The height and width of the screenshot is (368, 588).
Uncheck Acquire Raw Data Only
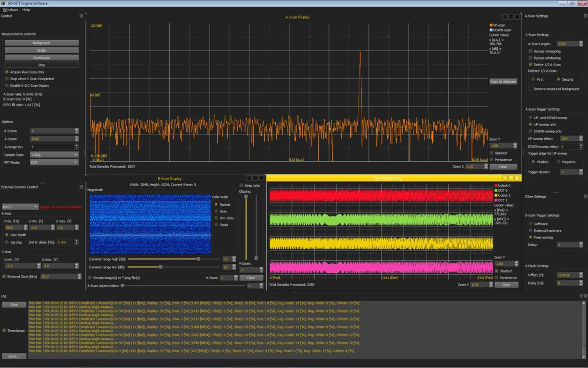tap(7, 72)
